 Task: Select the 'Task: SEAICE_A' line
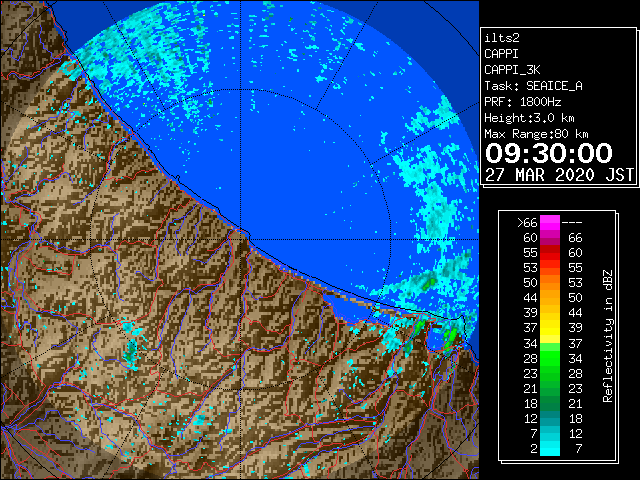(533, 86)
